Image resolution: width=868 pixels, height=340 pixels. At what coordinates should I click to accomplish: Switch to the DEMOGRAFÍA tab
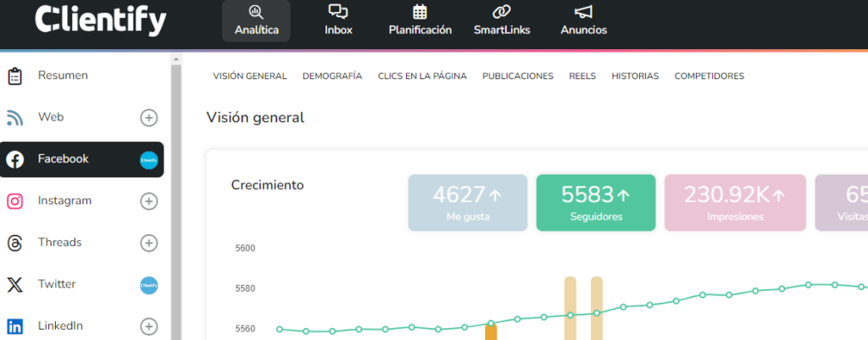(x=332, y=76)
